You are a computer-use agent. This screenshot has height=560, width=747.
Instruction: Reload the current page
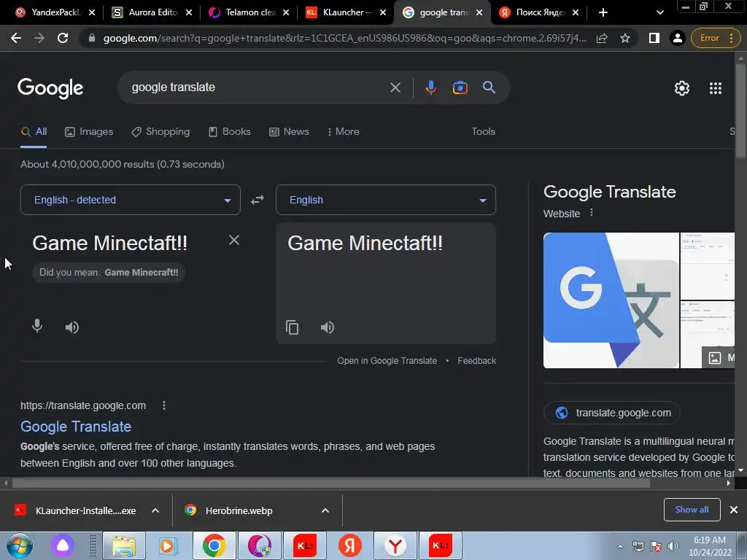point(63,38)
